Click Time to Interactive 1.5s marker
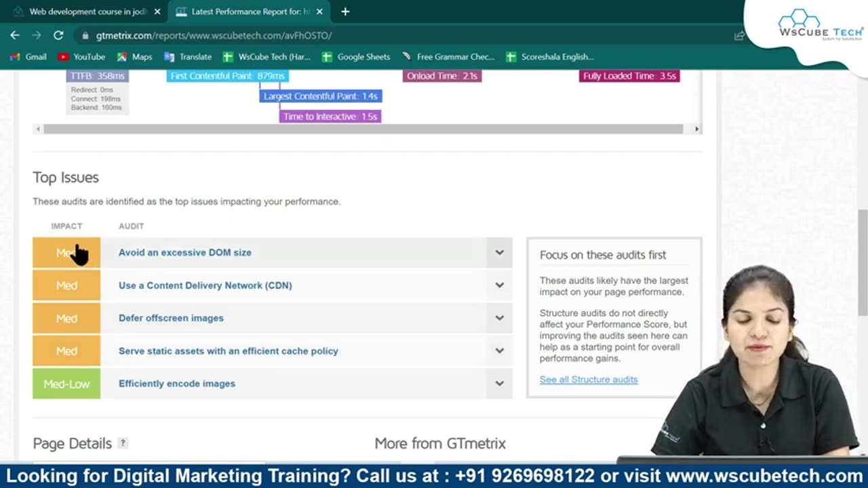Image resolution: width=868 pixels, height=488 pixels. pyautogui.click(x=330, y=117)
